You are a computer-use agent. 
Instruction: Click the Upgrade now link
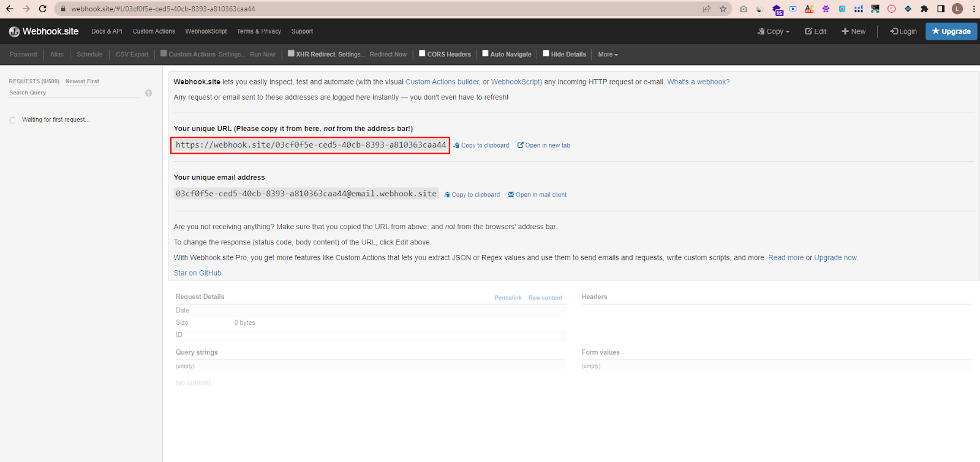(x=836, y=258)
